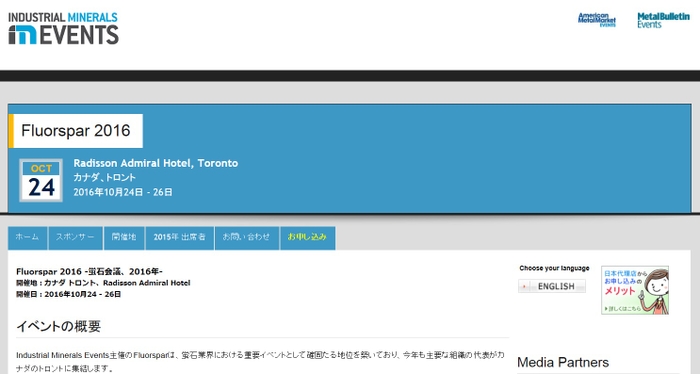This screenshot has width=700, height=374.
Task: Open the American Metal Market Events logo
Action: pos(596,20)
